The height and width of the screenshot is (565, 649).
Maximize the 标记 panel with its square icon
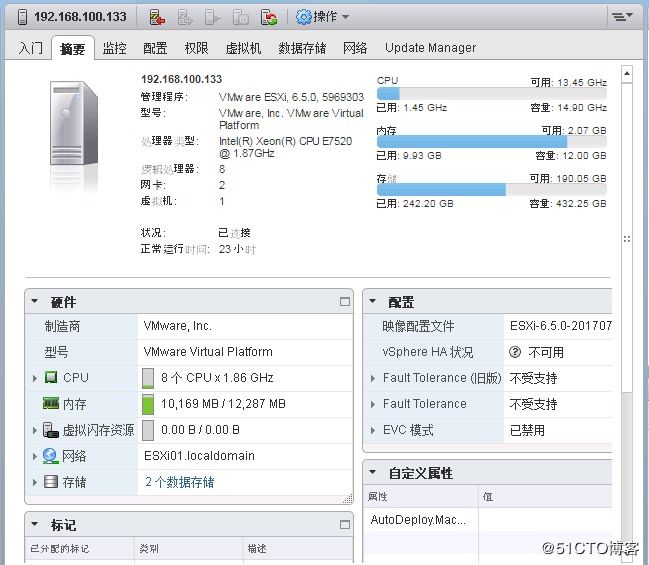(x=345, y=525)
